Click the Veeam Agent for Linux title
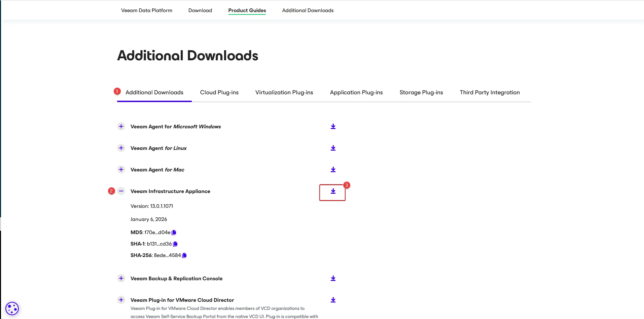The image size is (644, 319). point(158,148)
